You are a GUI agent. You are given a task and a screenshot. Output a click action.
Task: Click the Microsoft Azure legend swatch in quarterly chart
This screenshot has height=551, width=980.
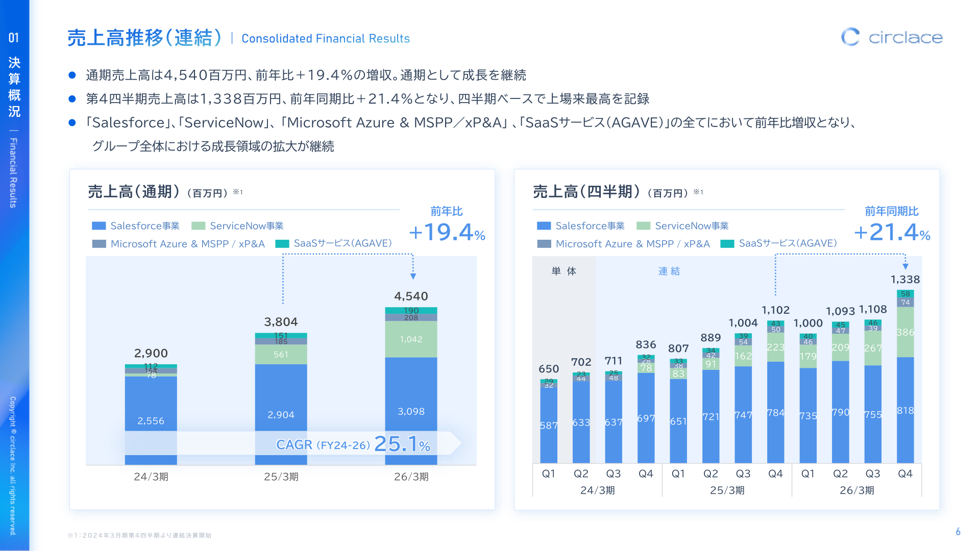click(544, 244)
